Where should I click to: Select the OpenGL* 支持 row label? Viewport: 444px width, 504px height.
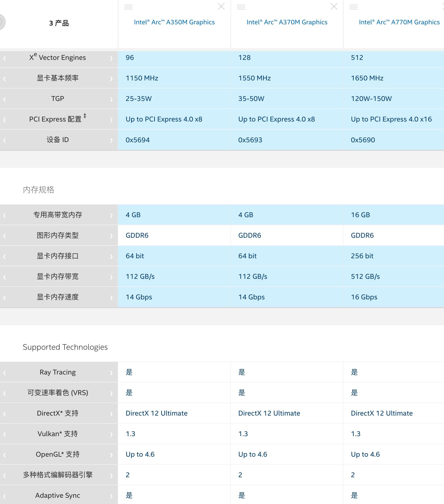(58, 454)
